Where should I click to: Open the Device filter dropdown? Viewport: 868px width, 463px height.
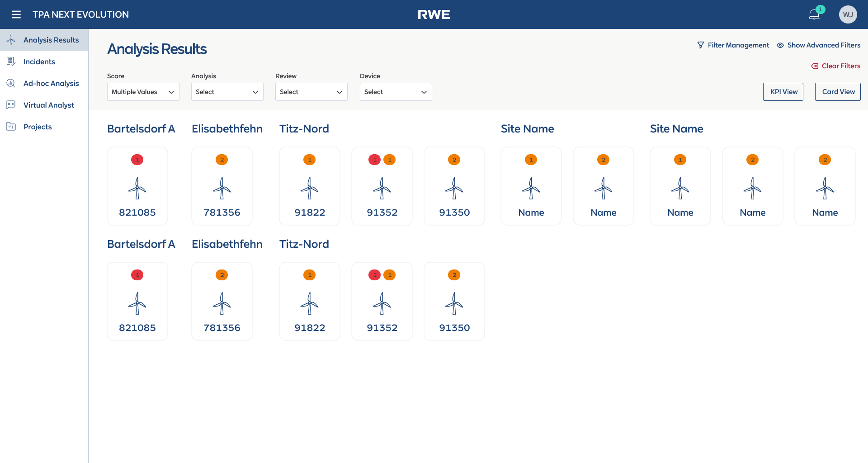tap(396, 92)
